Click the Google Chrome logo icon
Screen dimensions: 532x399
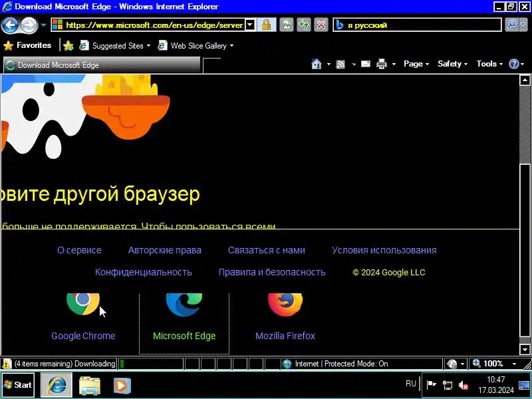tap(83, 304)
